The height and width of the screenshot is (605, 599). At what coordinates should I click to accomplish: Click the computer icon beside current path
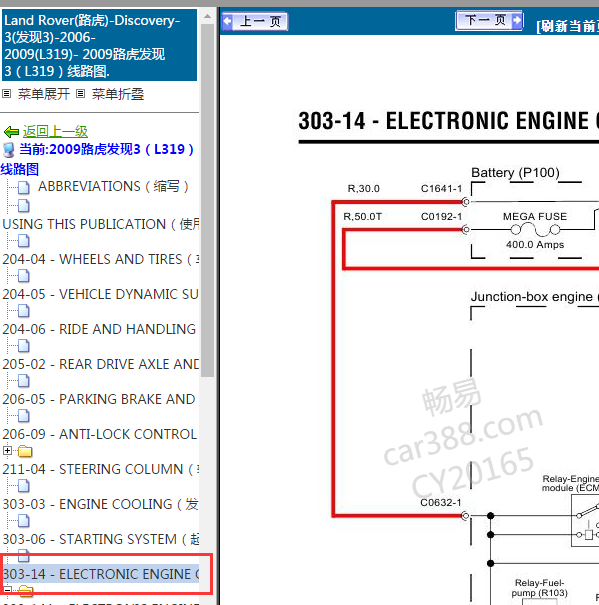tap(8, 150)
